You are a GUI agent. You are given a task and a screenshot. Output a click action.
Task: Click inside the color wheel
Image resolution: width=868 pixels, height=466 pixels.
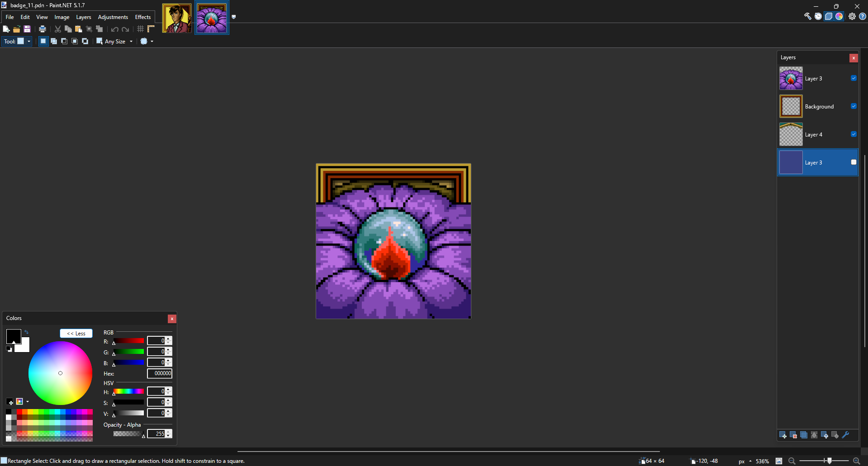[60, 373]
